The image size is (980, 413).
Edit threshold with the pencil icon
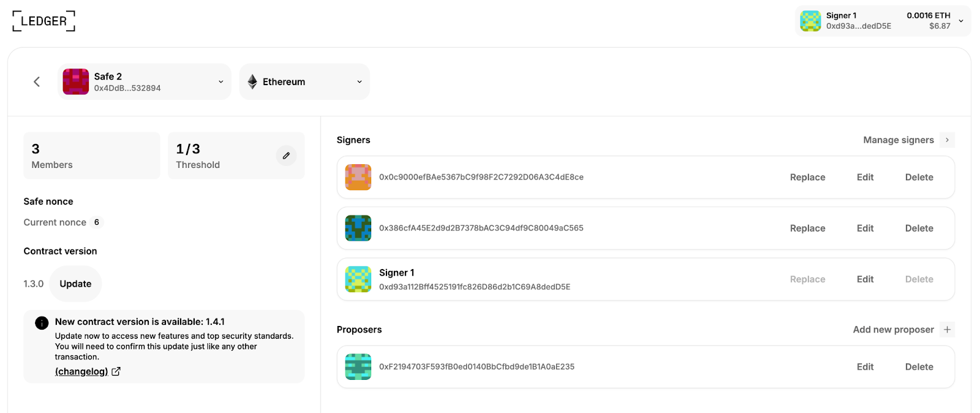(x=286, y=156)
